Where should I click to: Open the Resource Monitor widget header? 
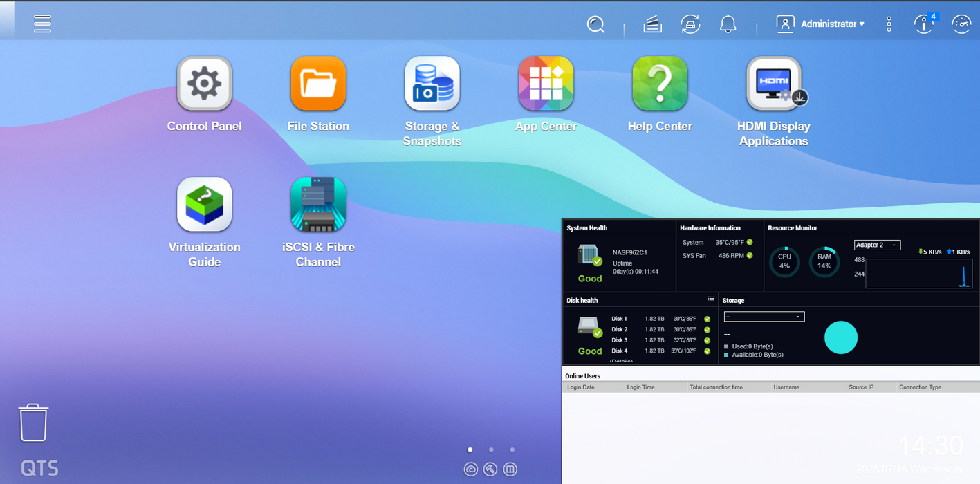[x=793, y=227]
